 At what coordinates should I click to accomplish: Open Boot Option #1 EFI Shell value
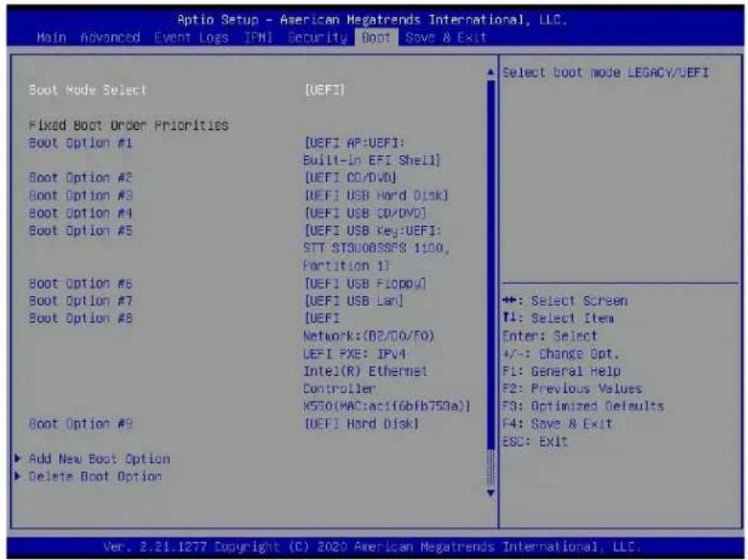click(x=372, y=152)
